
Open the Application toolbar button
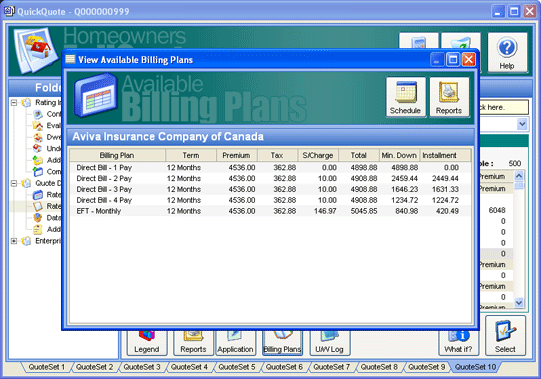(x=236, y=342)
